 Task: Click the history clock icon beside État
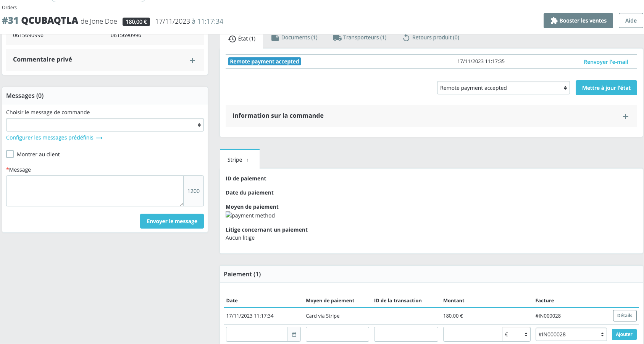click(x=232, y=39)
